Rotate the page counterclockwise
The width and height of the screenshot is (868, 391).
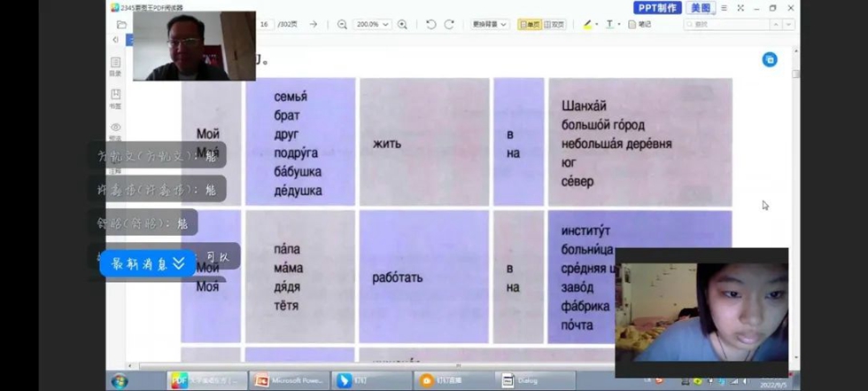pyautogui.click(x=430, y=25)
